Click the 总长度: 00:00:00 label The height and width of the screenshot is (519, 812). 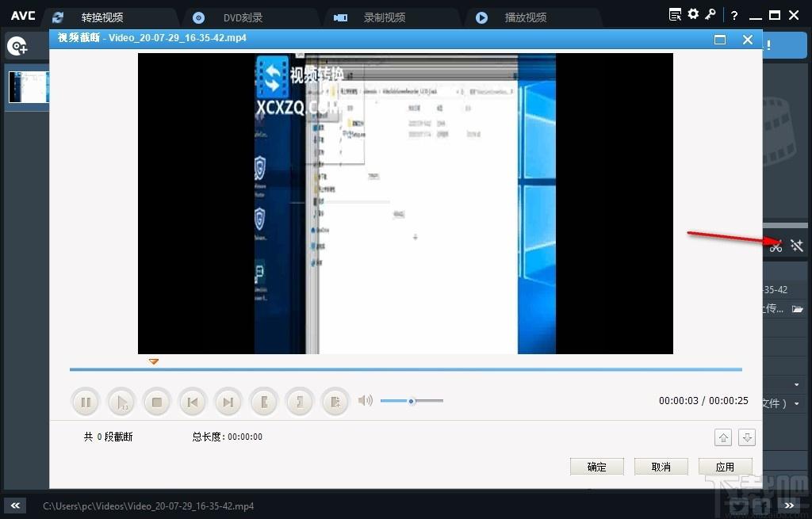[x=228, y=437]
